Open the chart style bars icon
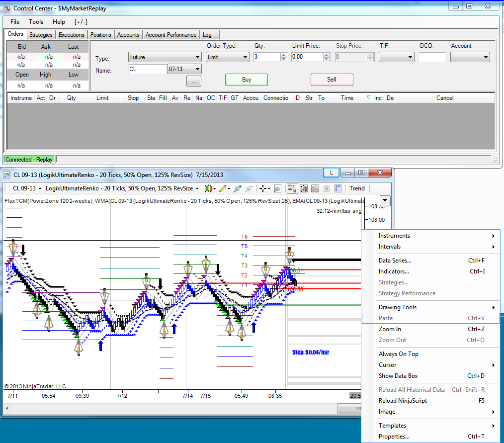504x443 pixels. (x=208, y=188)
